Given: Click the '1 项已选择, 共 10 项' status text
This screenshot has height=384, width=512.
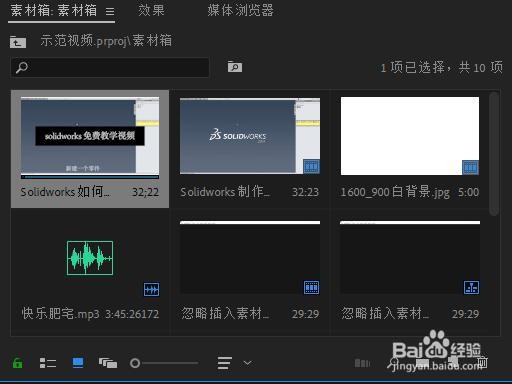Looking at the screenshot, I should click(441, 68).
